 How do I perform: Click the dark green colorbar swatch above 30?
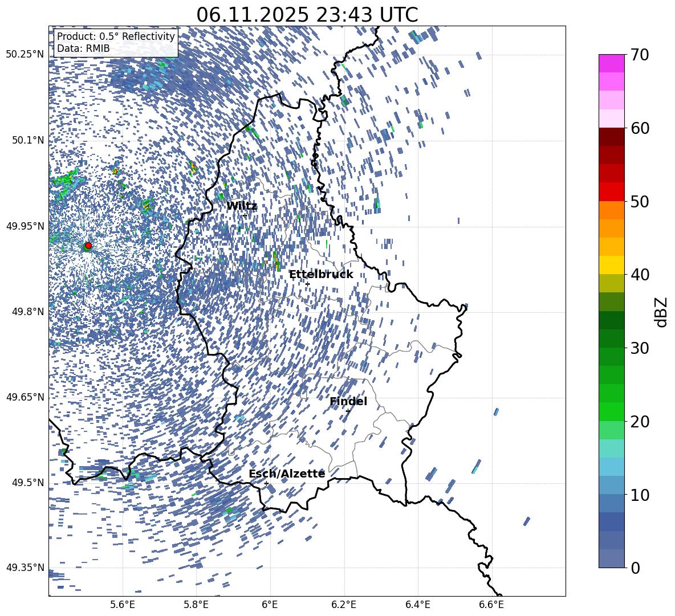point(611,338)
